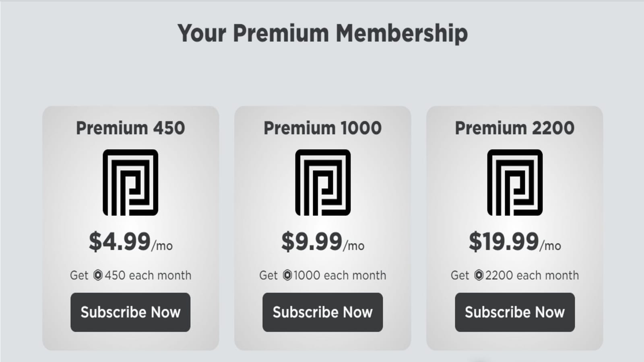Screen dimensions: 644x362
Task: Click 'Get 450 each month' text
Action: pyautogui.click(x=130, y=275)
